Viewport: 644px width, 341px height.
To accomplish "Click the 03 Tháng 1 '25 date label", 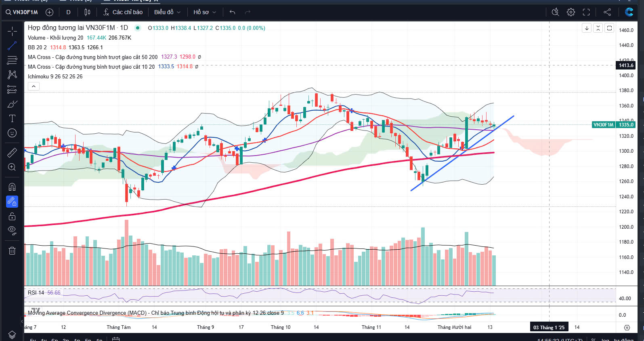I will (549, 327).
